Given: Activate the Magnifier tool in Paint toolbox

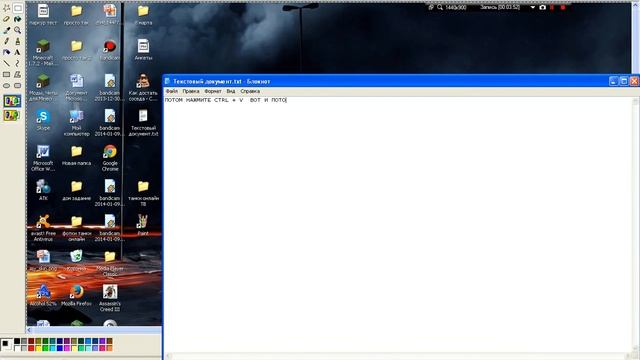Looking at the screenshot, I should coord(18,30).
